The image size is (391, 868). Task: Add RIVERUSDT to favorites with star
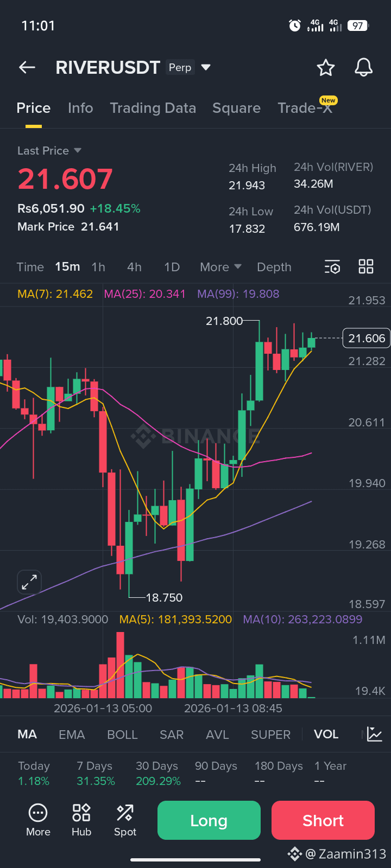pos(326,68)
